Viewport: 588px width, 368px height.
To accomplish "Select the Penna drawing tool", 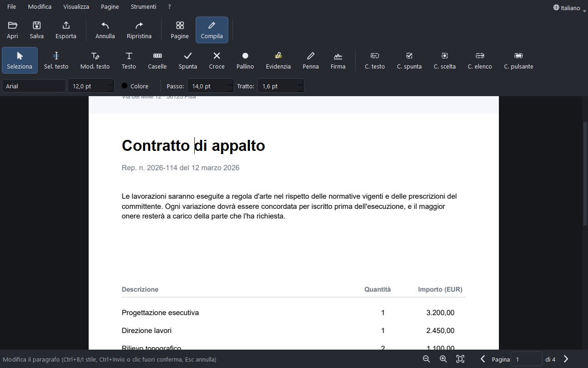I will [x=311, y=60].
